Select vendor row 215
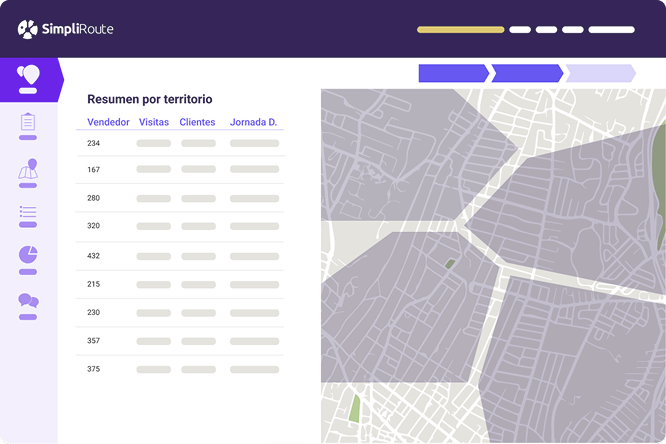666x444 pixels. point(180,284)
